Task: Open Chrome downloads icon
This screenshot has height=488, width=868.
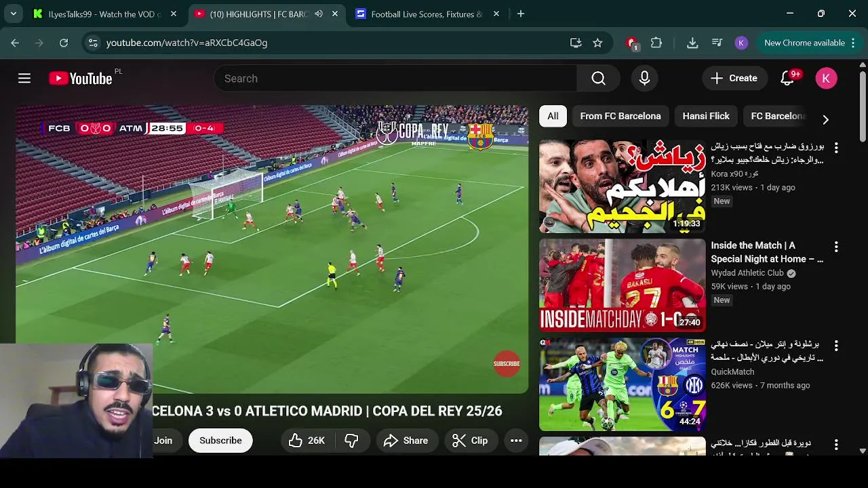Action: (x=692, y=43)
